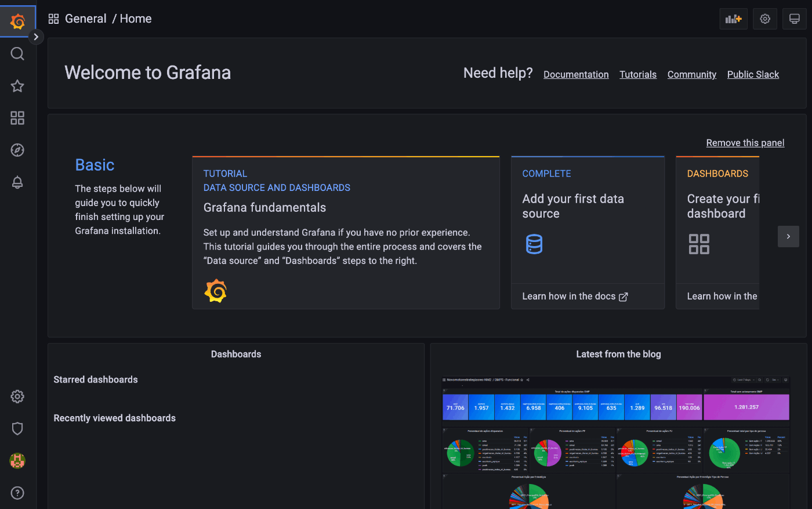Screen dimensions: 812x509
Task: Open Dashboard settings gear in top bar
Action: pos(765,19)
